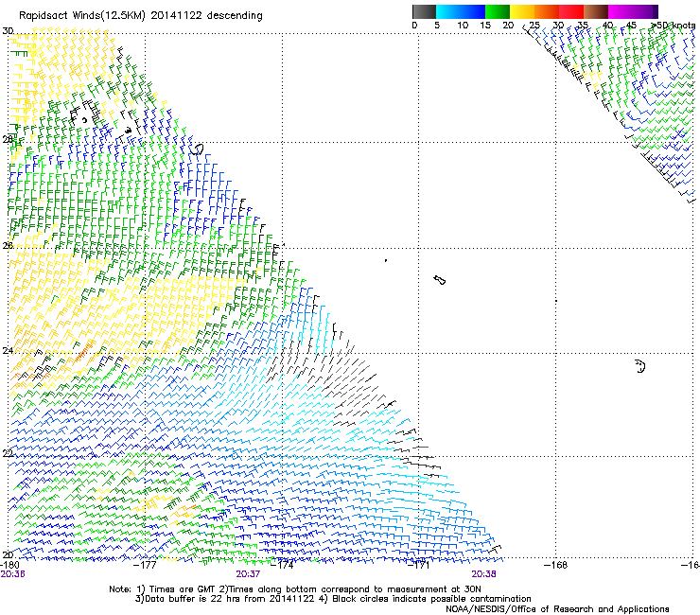
Task: Click the gray 0–5 knot legend swatch
Action: click(424, 11)
